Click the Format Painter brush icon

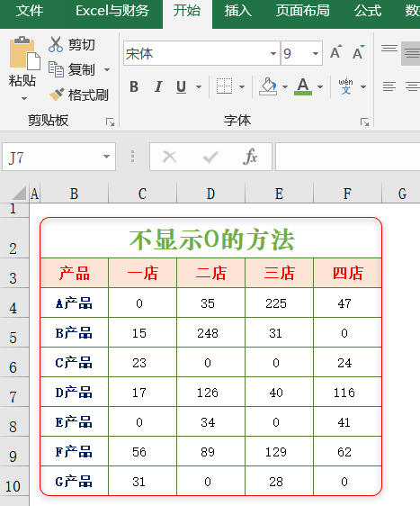click(x=57, y=95)
